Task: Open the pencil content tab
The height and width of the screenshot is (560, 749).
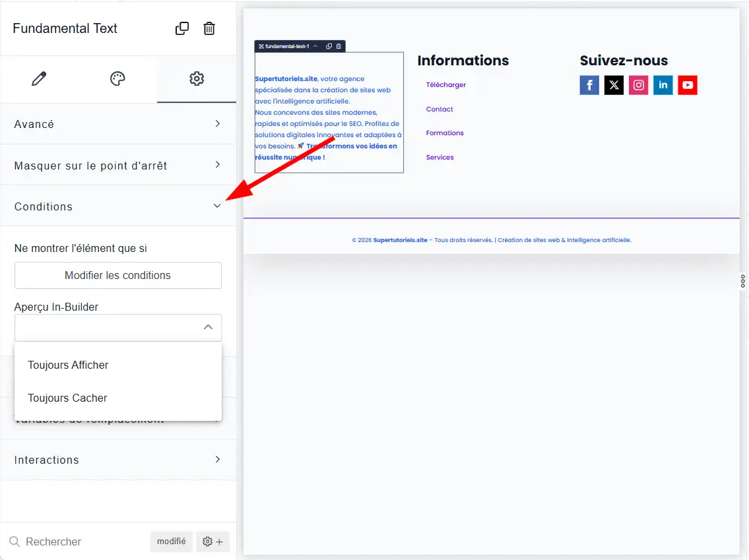Action: [39, 78]
